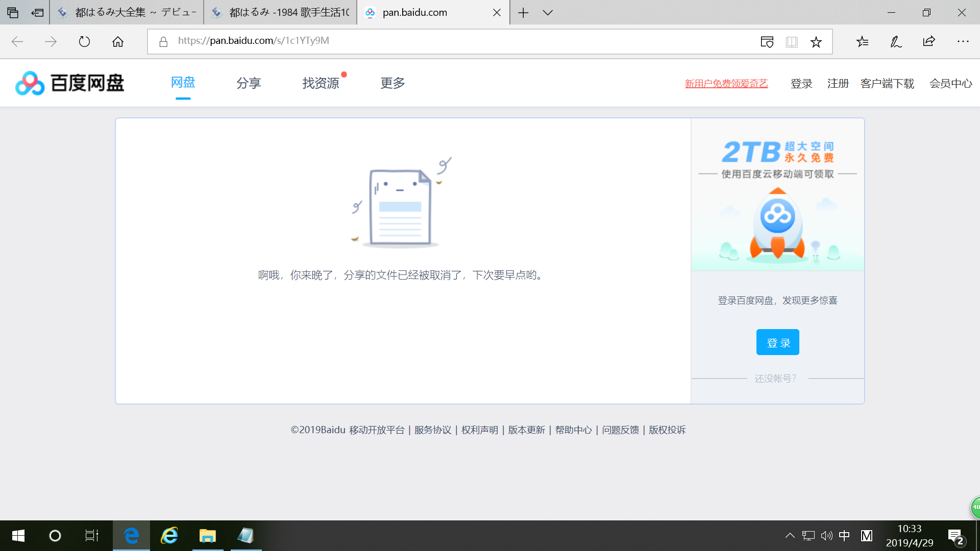Click the lock icon in address bar
This screenshot has height=551, width=980.
(x=163, y=41)
